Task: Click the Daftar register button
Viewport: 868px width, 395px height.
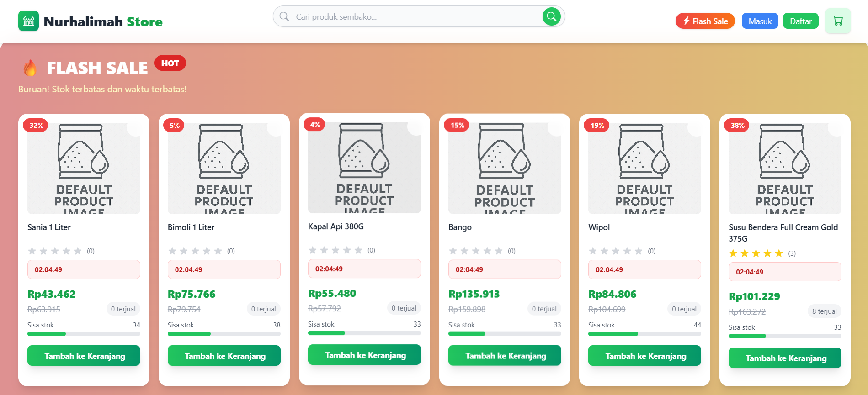Action: (x=800, y=21)
